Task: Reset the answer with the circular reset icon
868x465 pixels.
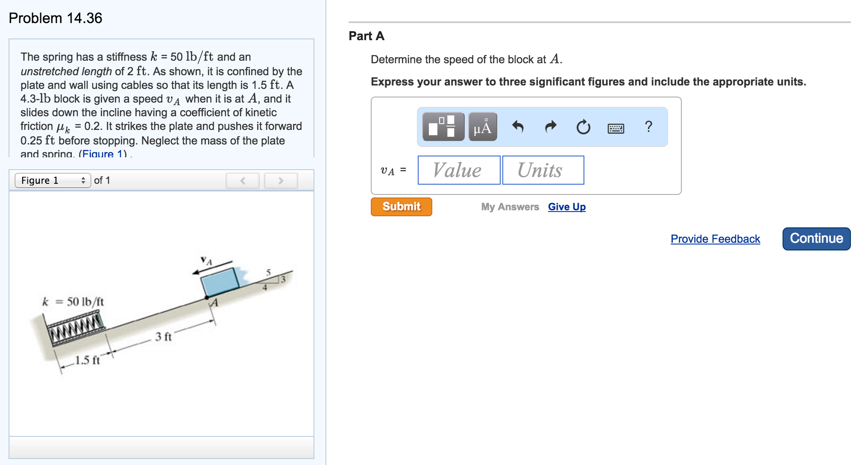Action: coord(583,127)
